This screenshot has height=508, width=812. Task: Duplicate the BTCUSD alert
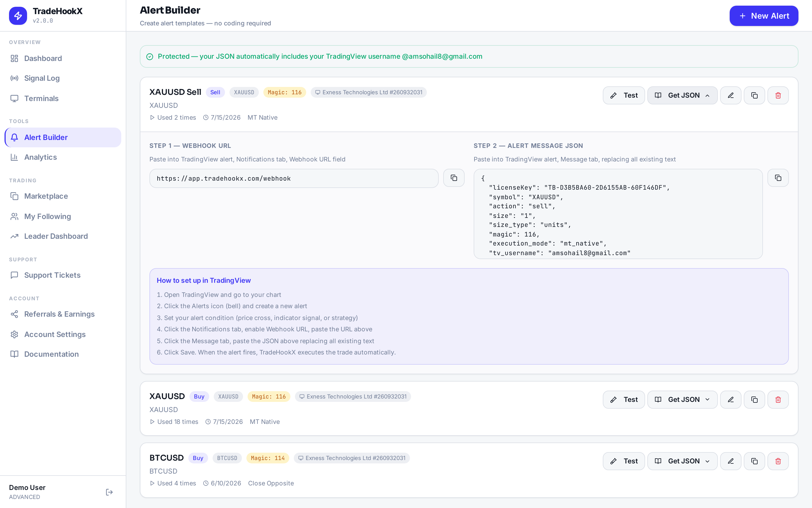pos(754,461)
